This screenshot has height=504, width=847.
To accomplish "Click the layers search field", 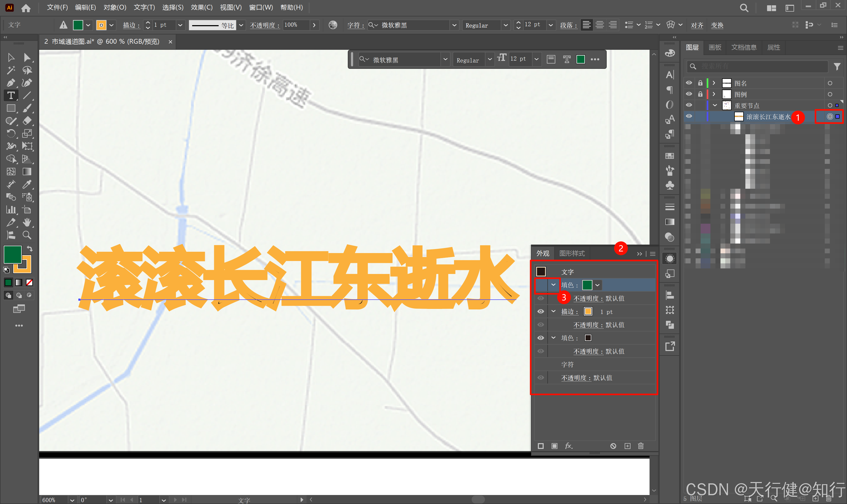I will (761, 66).
